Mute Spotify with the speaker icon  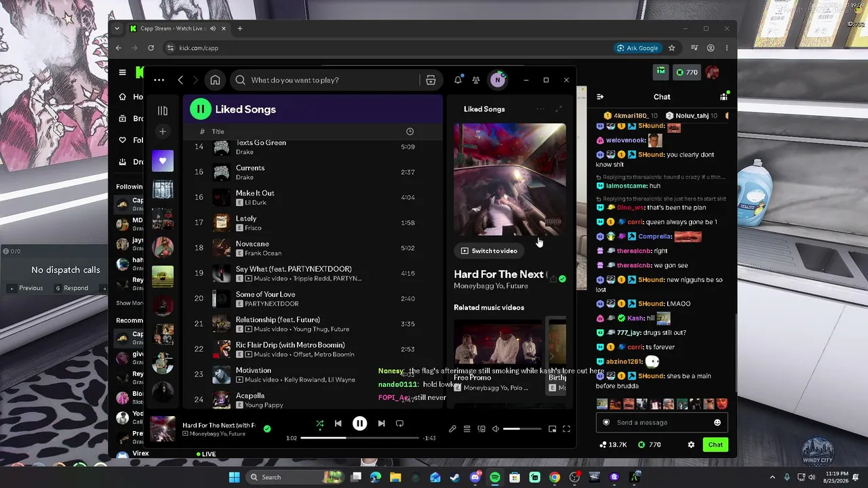click(x=496, y=429)
